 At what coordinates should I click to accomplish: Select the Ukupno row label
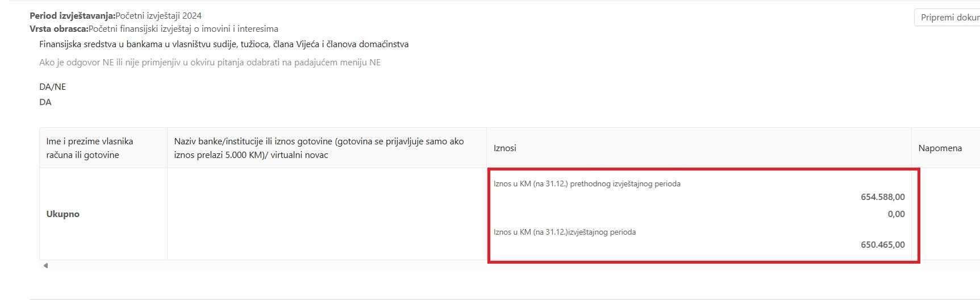[x=63, y=214]
